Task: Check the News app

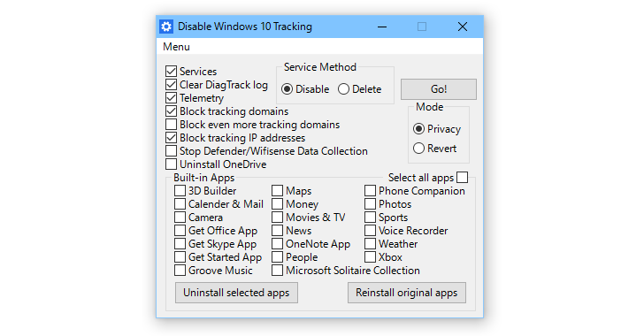Action: [x=277, y=231]
